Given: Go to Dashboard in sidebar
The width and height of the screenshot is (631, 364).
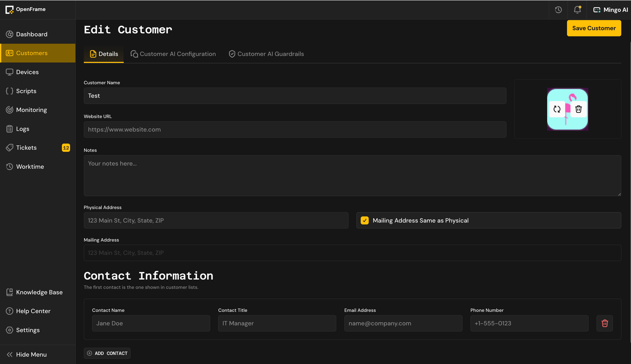Looking at the screenshot, I should point(38,34).
